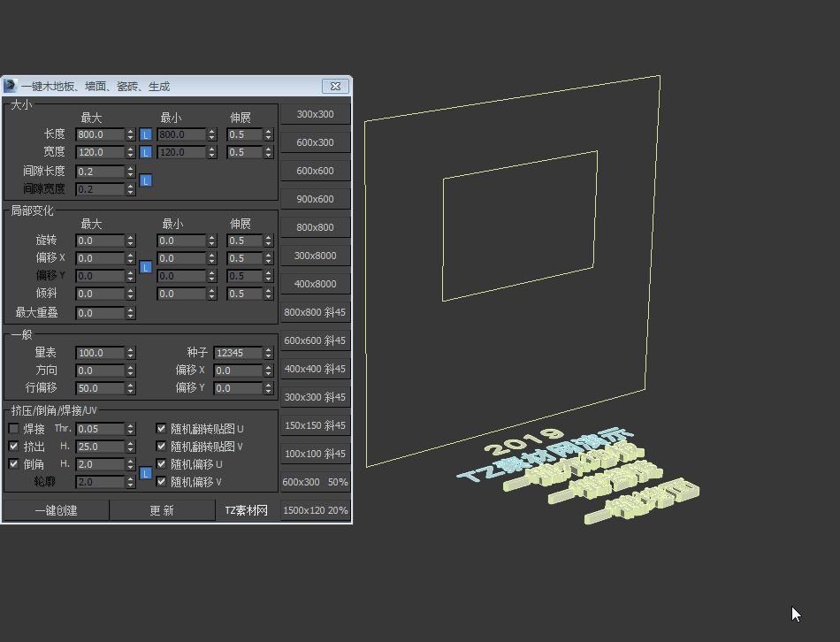
Task: Toggle the width L lock button
Action: [x=145, y=152]
